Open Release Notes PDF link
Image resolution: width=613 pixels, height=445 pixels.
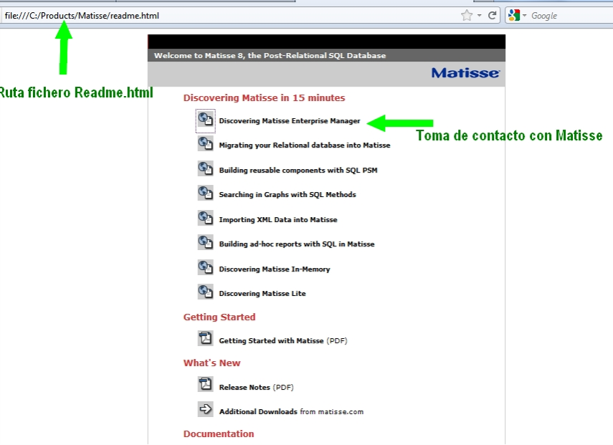tap(256, 388)
